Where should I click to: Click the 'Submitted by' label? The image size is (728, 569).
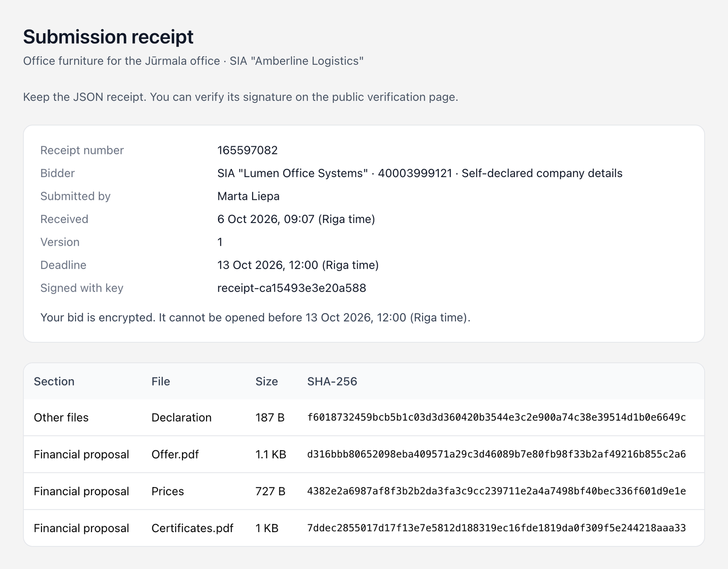76,196
